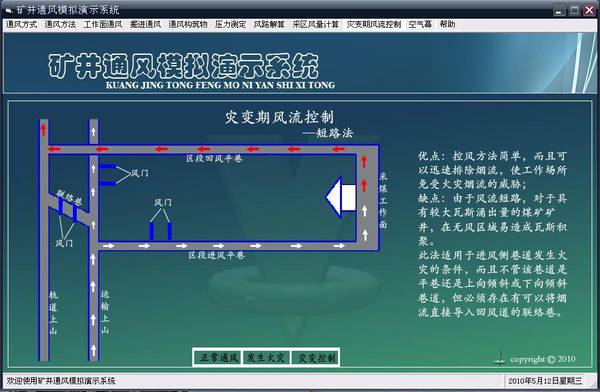Open the 压力测定 menu
The height and width of the screenshot is (392, 600).
(230, 24)
